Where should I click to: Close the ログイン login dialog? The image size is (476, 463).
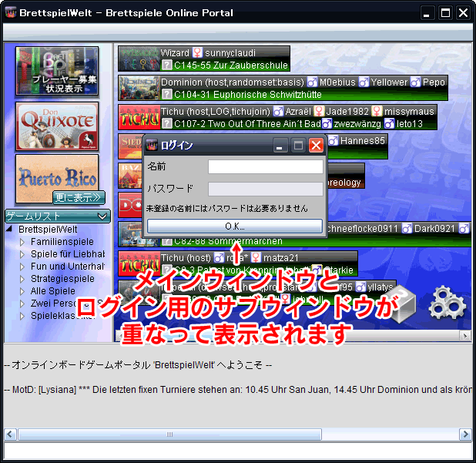coord(316,145)
